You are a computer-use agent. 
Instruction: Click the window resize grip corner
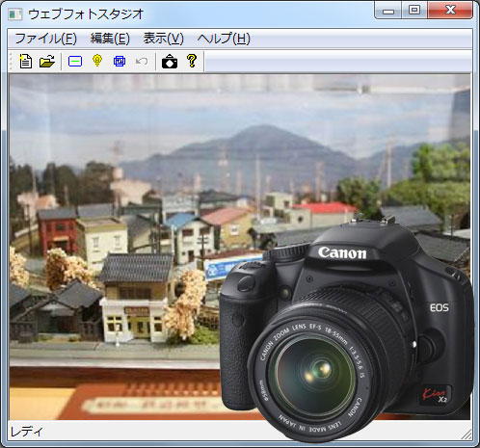point(467,435)
